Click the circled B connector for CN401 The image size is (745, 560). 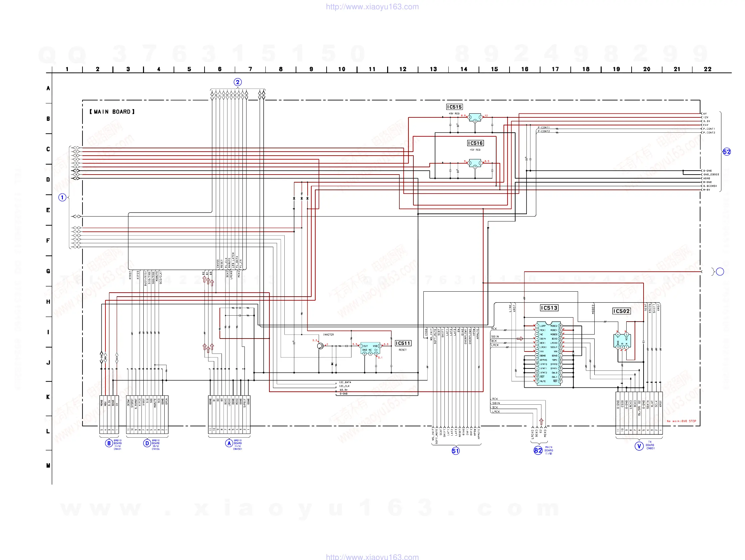click(109, 443)
